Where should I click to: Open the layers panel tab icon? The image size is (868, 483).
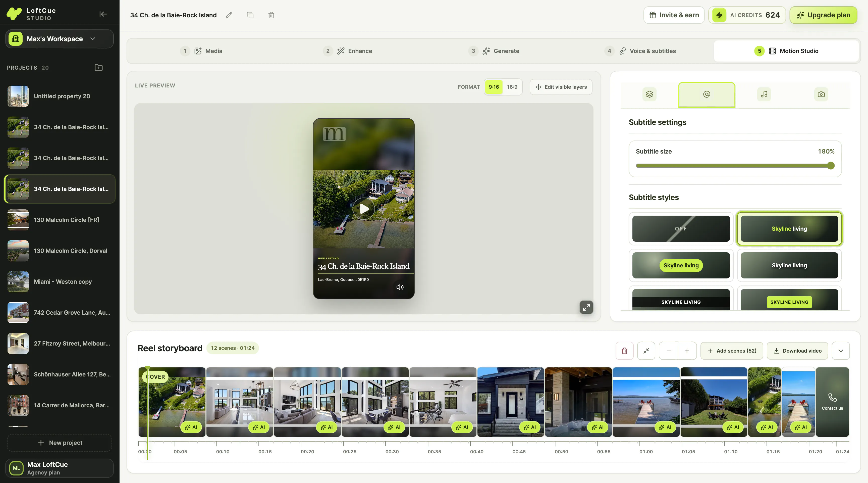click(x=649, y=94)
